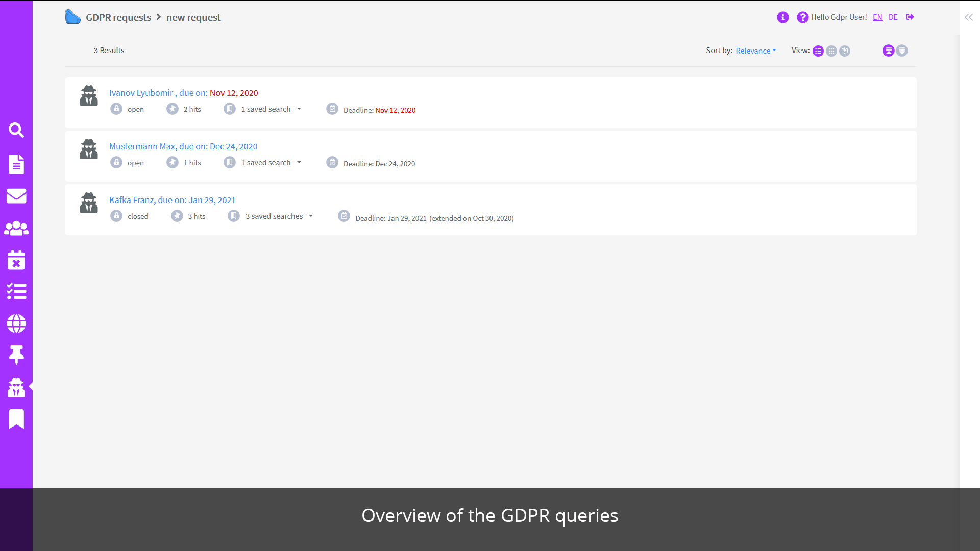
Task: Click the bookmark icon in Ivanov's row
Action: pos(230,109)
